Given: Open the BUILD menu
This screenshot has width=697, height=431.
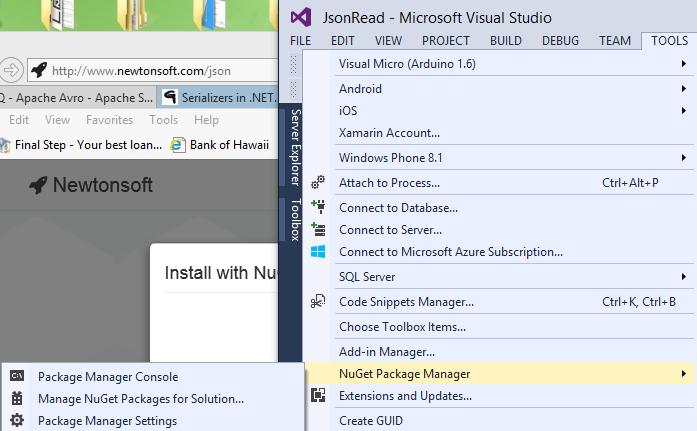Looking at the screenshot, I should 506,40.
